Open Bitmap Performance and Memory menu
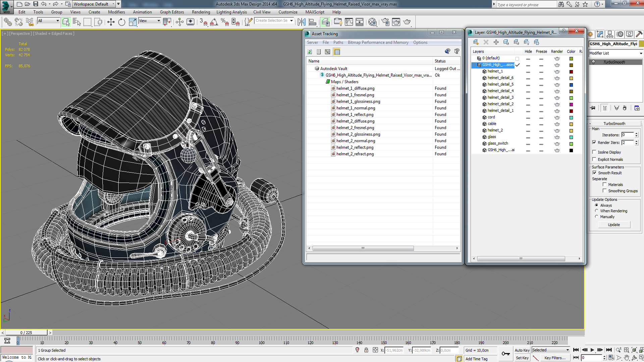Screen dimensions: 644x362 (378, 43)
